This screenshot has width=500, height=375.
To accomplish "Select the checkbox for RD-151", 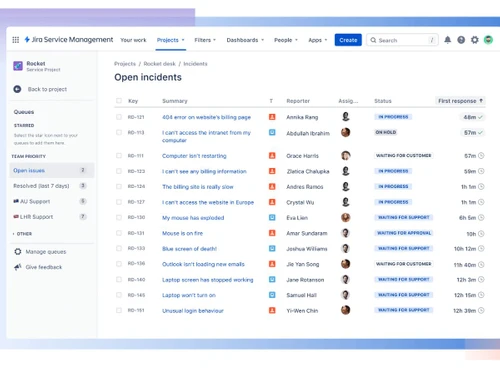I will 119,310.
